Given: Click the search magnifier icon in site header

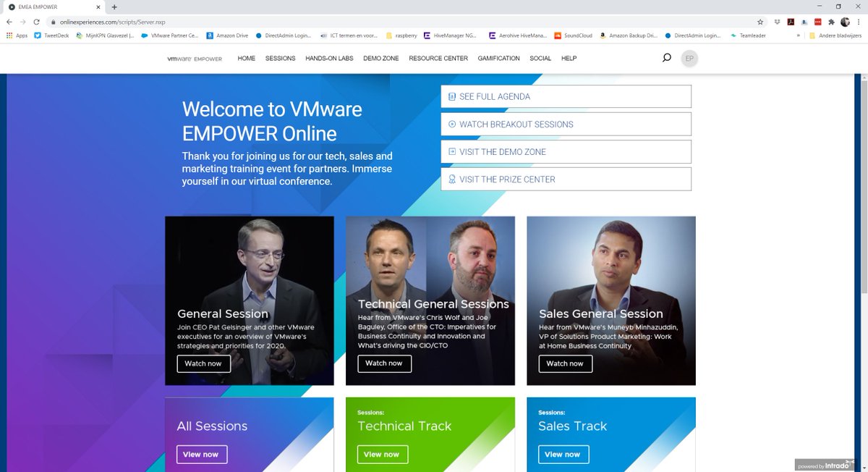Looking at the screenshot, I should (x=667, y=58).
